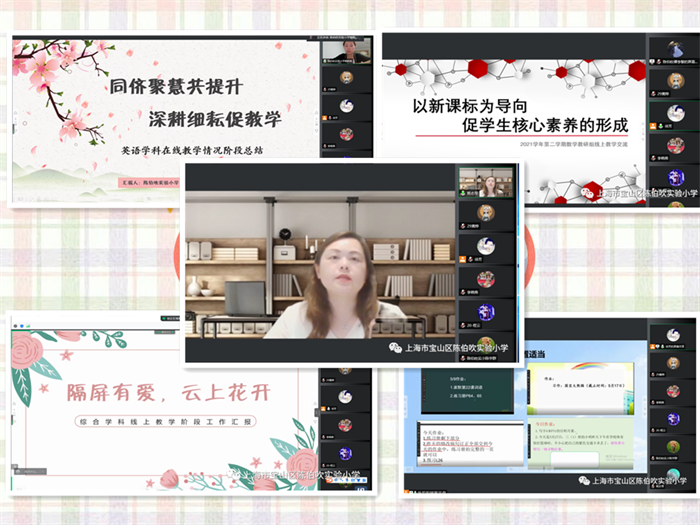Open the light green homework note in the bottom-right window
This screenshot has width=700, height=525.
[x=580, y=443]
